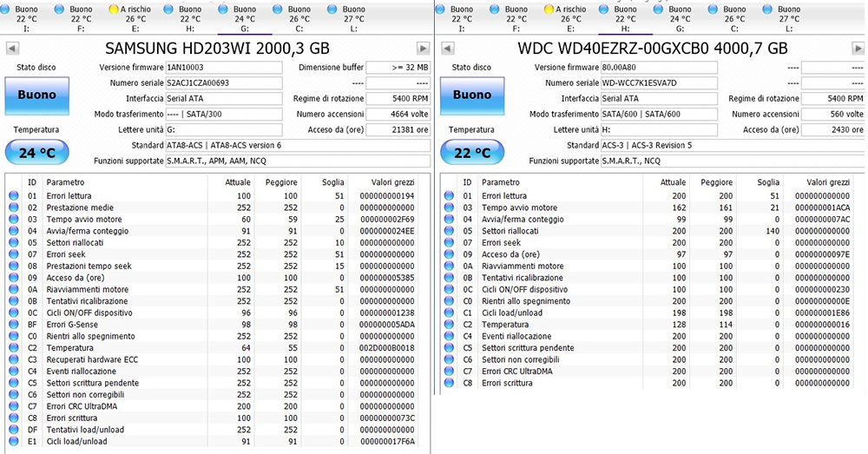Click Soglia column header in Samsung table

tap(332, 182)
